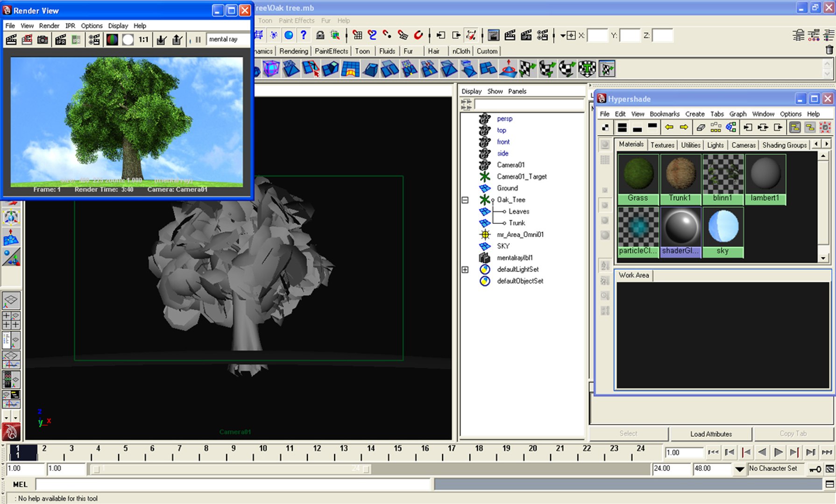Image resolution: width=836 pixels, height=504 pixels.
Task: Select the four-pane layout icon in the toolbox
Action: coord(11,320)
